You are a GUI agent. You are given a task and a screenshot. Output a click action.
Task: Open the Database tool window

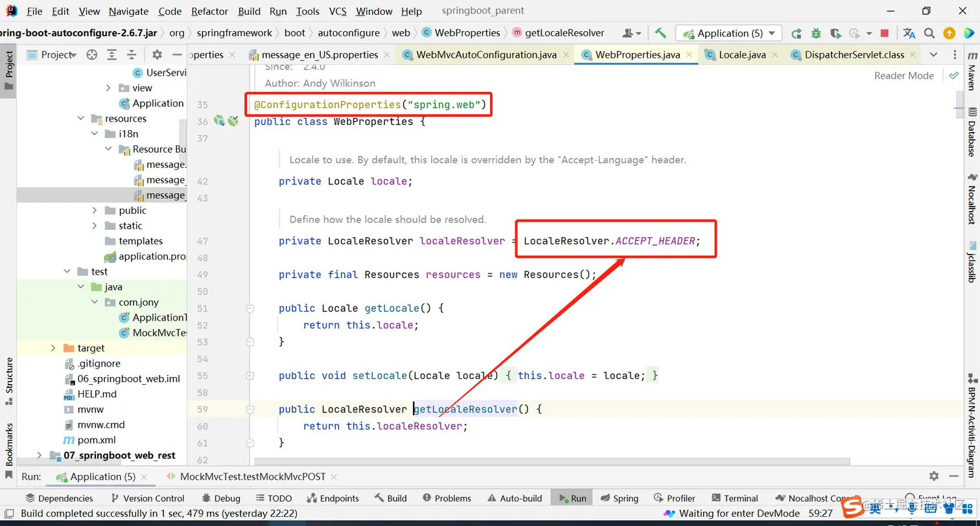[972, 133]
